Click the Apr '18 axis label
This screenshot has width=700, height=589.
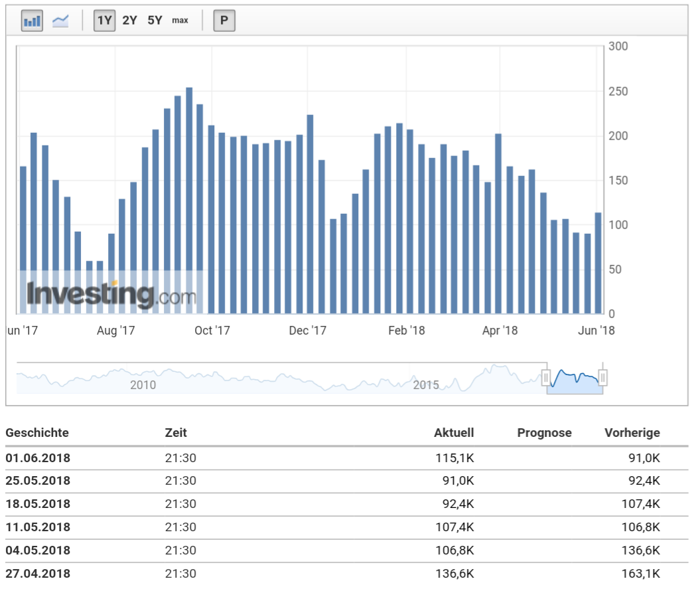coord(500,331)
